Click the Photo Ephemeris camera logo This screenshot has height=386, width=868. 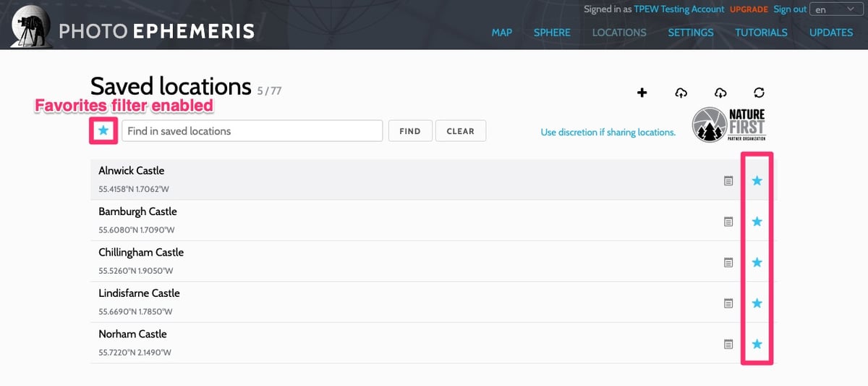pyautogui.click(x=31, y=25)
